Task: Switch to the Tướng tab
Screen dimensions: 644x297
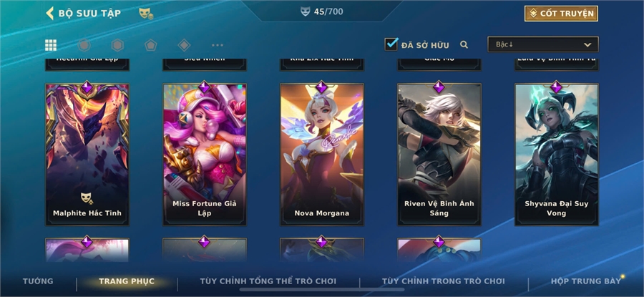Action: coord(38,281)
